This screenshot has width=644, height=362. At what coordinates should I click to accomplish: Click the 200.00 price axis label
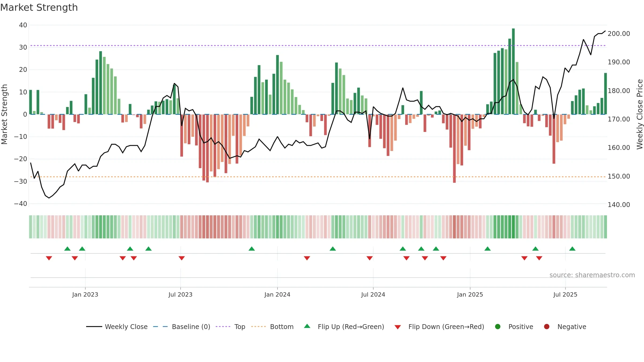(619, 34)
